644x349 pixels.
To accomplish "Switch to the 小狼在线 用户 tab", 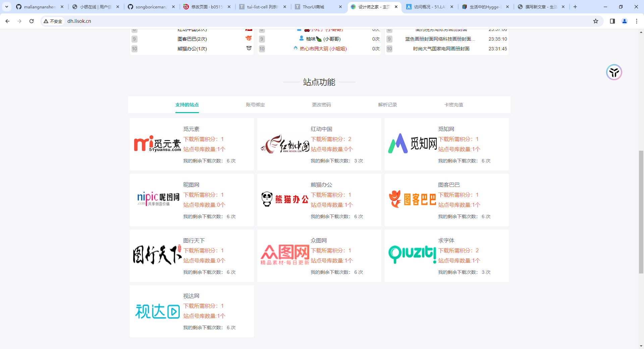I will [x=96, y=7].
